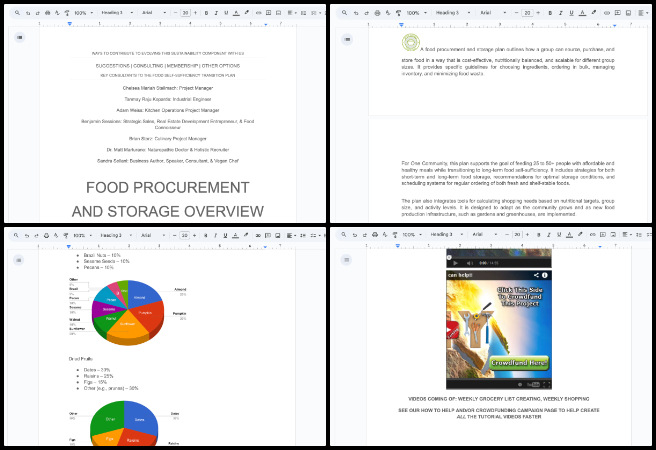Click 'Dates – 30%' bullet item
Viewport: 656px width, 450px height.
[x=97, y=370]
